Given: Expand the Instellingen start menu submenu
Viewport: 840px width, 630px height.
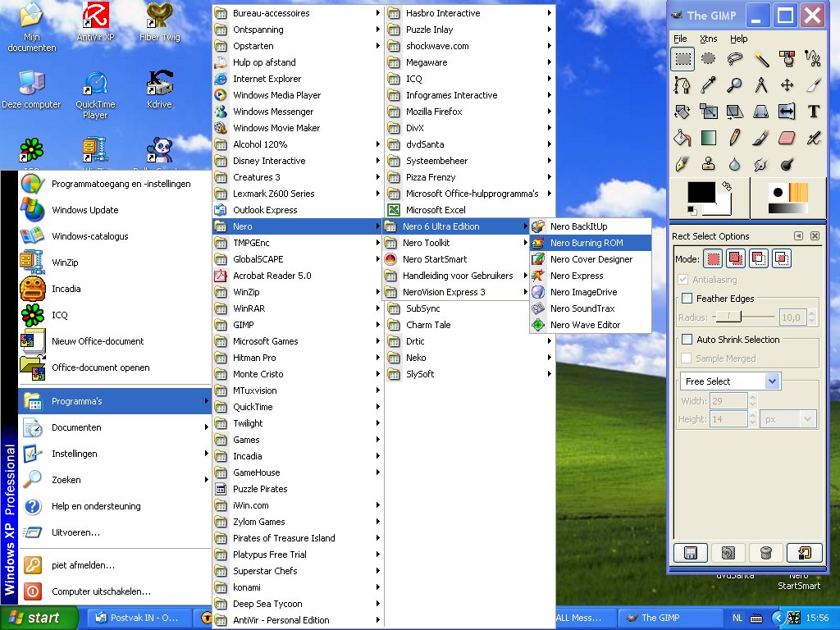Looking at the screenshot, I should 115,454.
